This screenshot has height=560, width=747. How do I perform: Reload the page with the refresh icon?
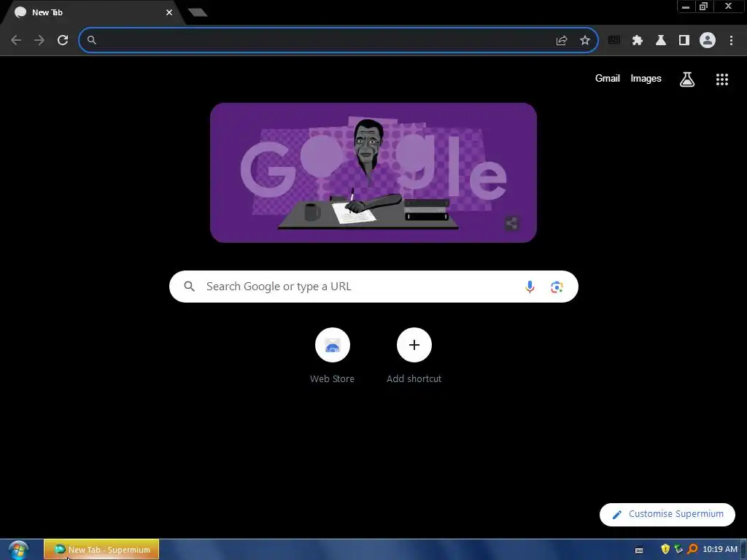coord(63,40)
